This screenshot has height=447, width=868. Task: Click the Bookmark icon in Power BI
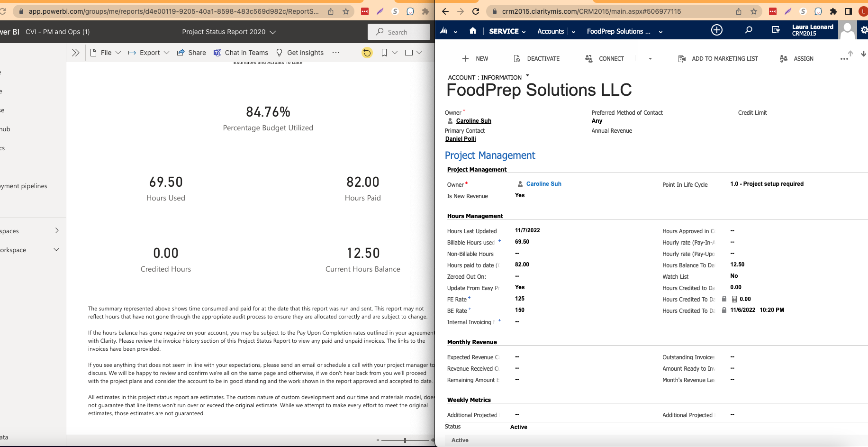(384, 53)
